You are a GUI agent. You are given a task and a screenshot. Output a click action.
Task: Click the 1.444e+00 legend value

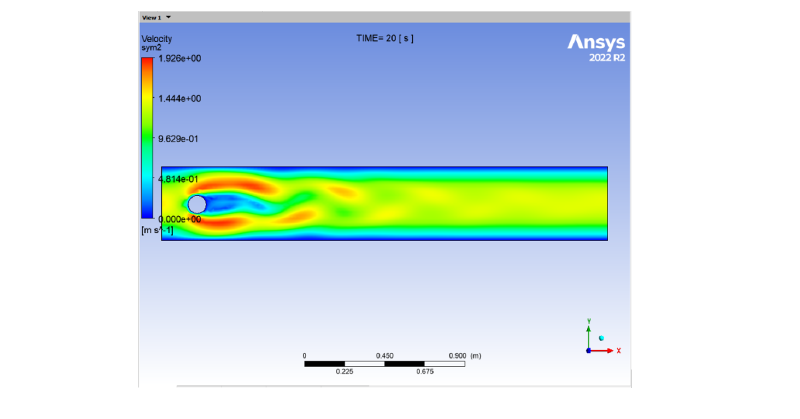pyautogui.click(x=180, y=99)
